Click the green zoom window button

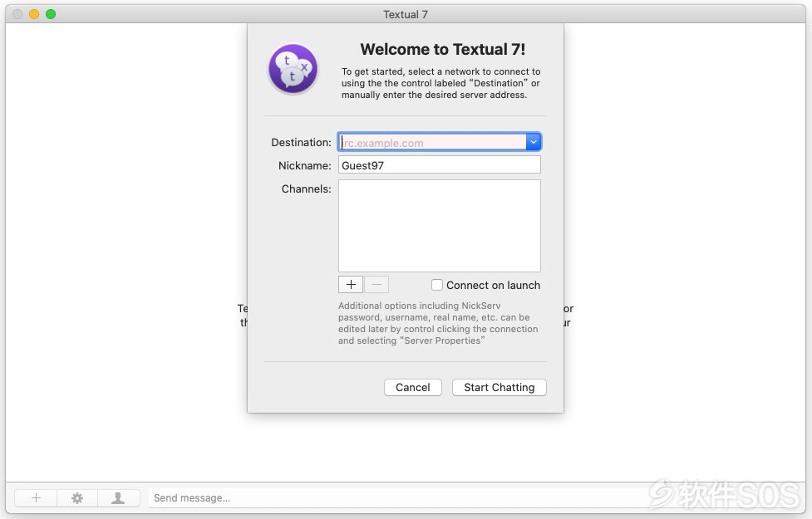click(x=51, y=14)
